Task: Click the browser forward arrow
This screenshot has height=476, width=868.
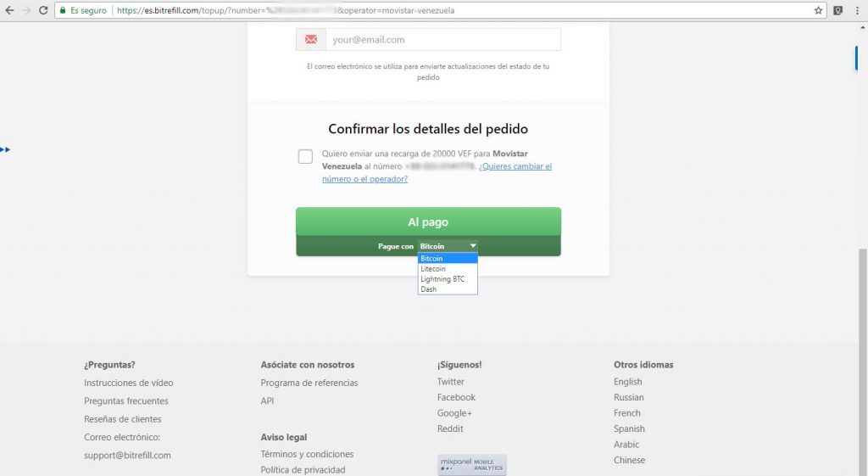Action: pyautogui.click(x=26, y=10)
